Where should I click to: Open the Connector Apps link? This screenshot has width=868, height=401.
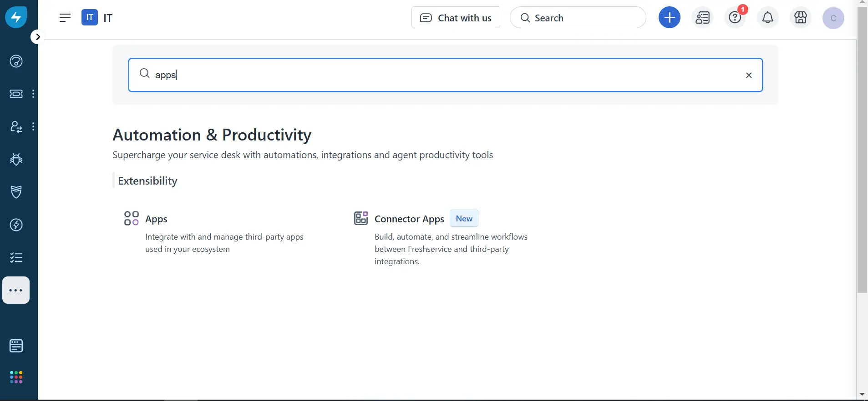click(409, 219)
